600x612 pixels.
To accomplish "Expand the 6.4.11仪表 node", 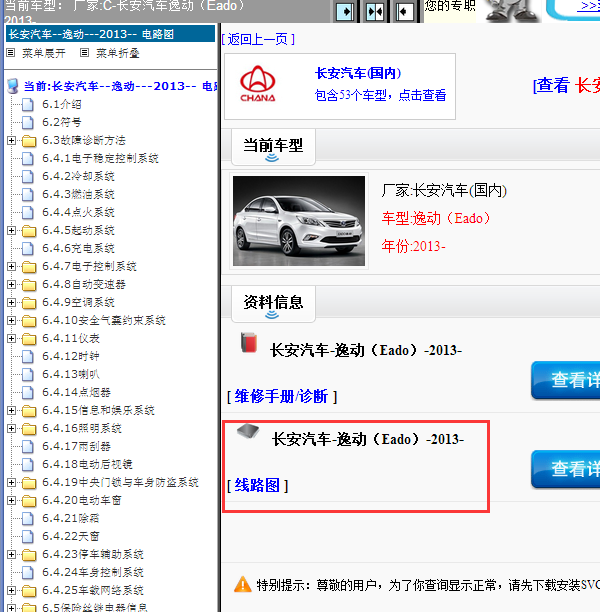I will 11,338.
